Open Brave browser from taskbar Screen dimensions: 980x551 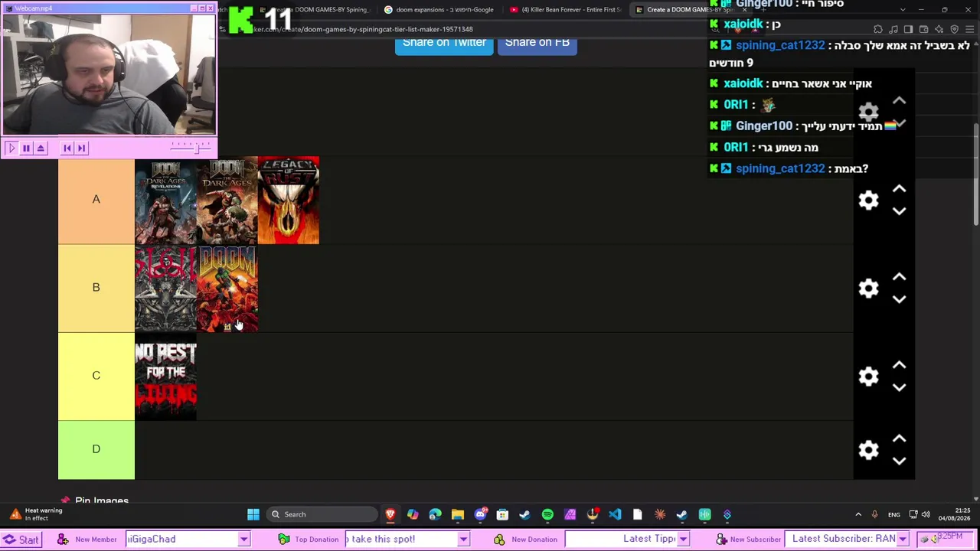click(390, 514)
